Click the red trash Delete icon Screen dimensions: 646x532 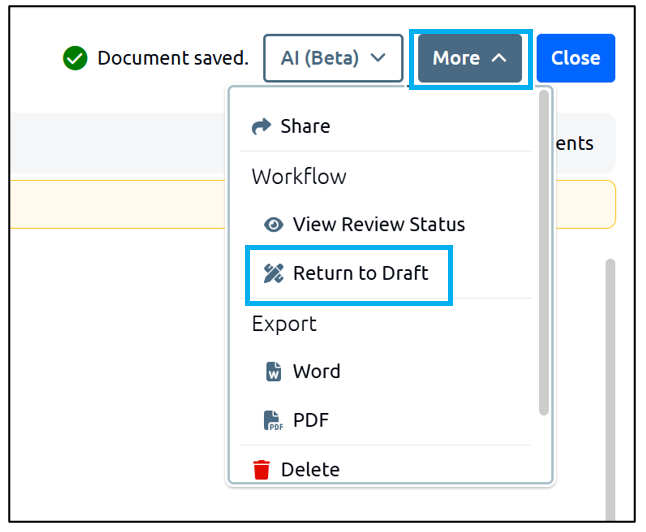pos(261,470)
